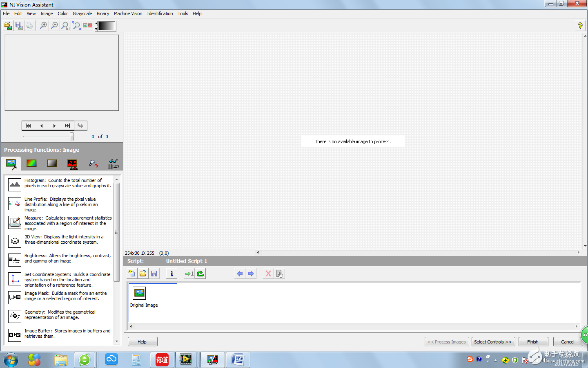Image resolution: width=588 pixels, height=368 pixels.
Task: Go to the next image
Action: [54, 126]
